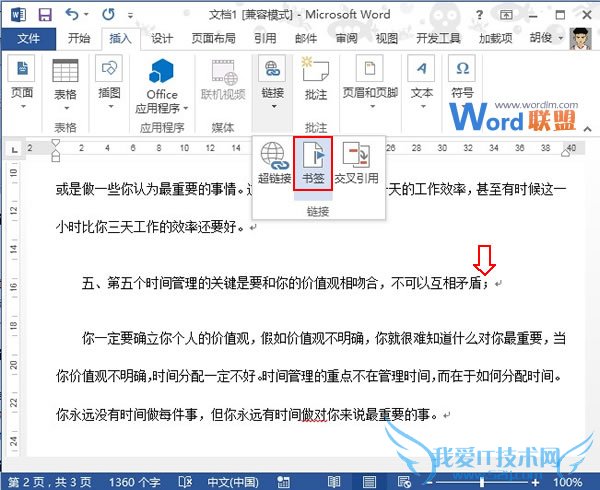Open Ribbon Display Options button
Viewport: 600px width, 490px height.
click(506, 15)
